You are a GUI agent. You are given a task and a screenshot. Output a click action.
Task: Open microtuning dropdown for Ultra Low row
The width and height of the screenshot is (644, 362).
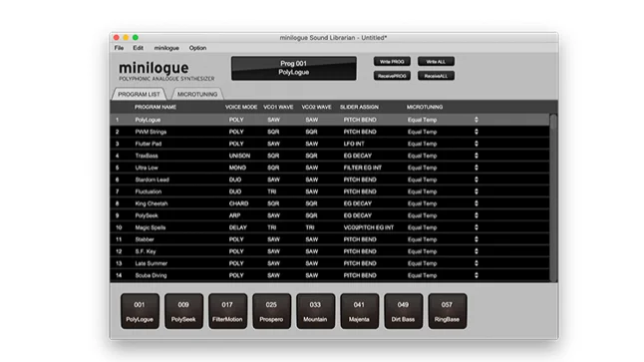477,168
